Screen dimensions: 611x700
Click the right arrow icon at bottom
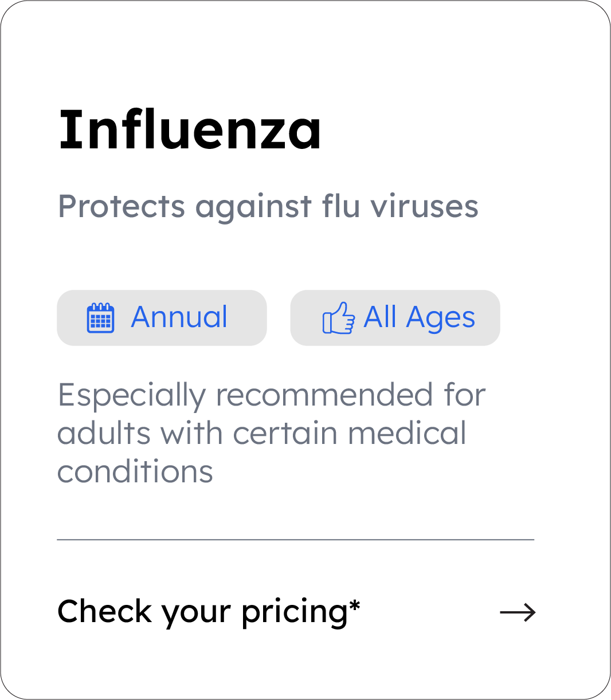coord(518,612)
